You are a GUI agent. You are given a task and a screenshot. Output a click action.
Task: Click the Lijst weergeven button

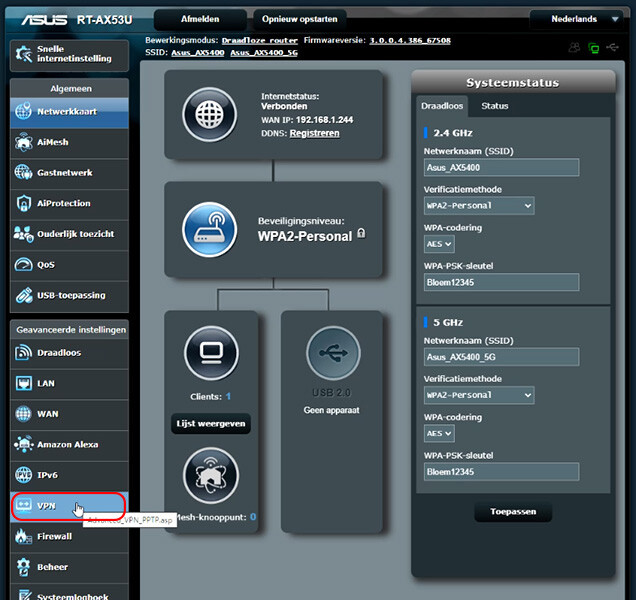211,424
